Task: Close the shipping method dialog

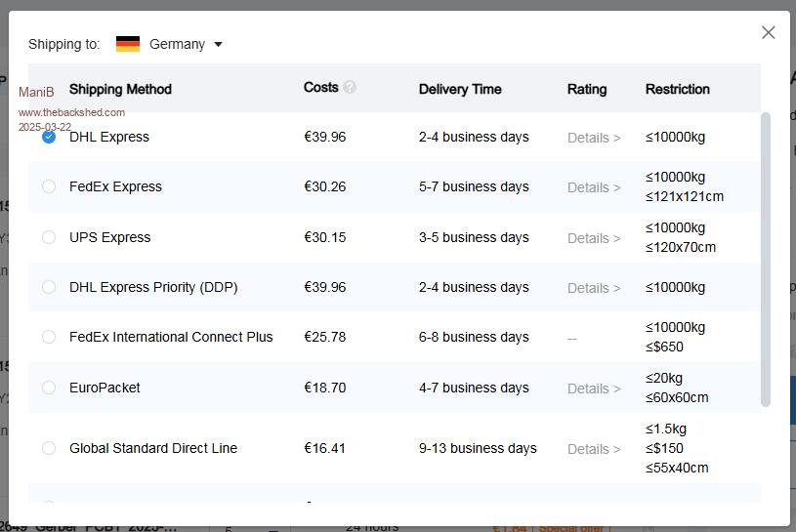Action: click(768, 32)
